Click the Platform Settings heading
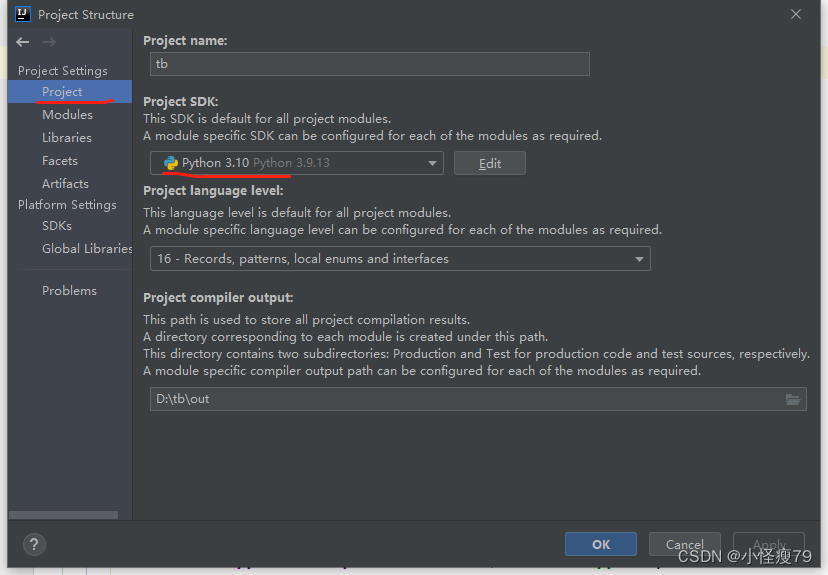The width and height of the screenshot is (828, 575). tap(67, 205)
